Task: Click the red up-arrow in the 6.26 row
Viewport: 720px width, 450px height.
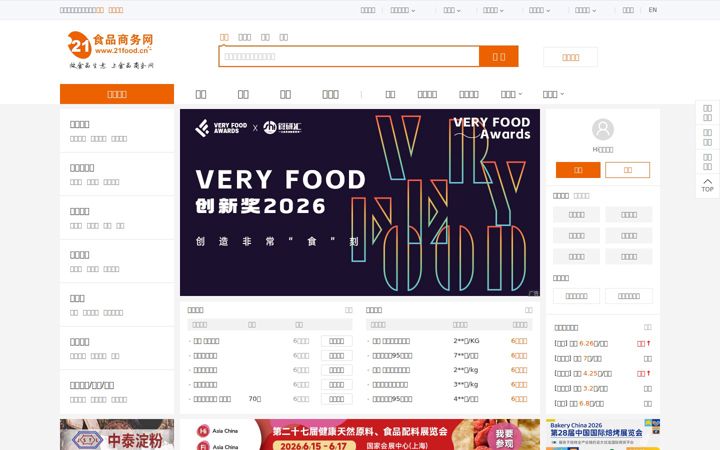Action: click(648, 343)
